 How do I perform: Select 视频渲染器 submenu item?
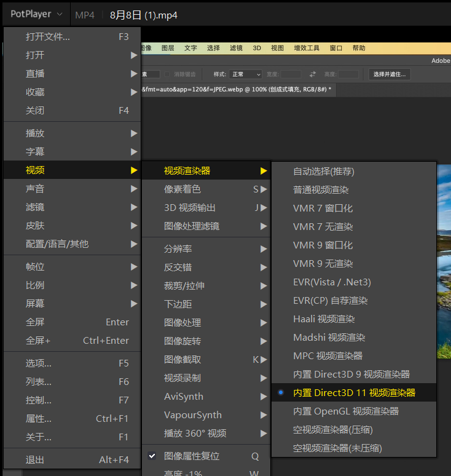click(206, 170)
